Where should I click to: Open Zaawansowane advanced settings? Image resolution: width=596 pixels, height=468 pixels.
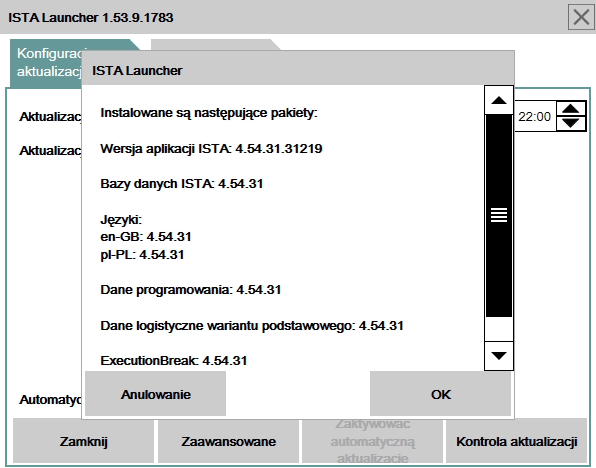click(228, 441)
